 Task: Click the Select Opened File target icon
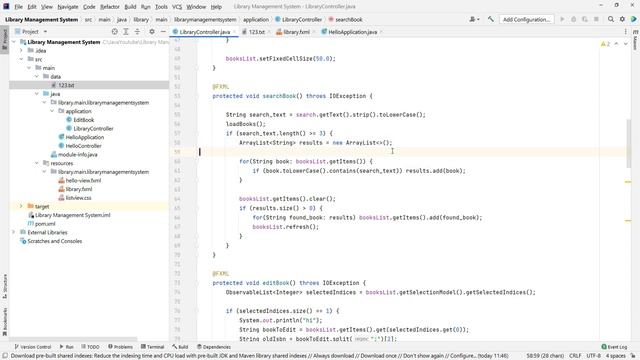[x=115, y=31]
